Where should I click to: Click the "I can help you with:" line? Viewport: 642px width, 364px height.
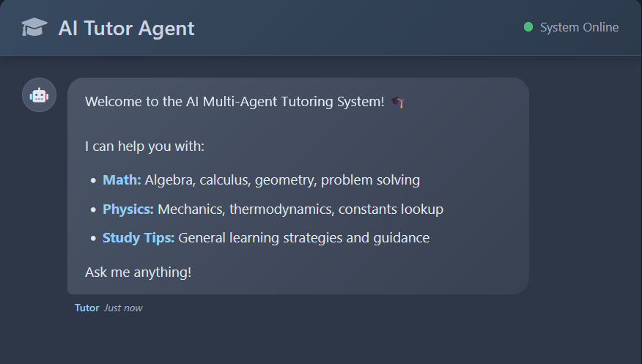(x=144, y=146)
